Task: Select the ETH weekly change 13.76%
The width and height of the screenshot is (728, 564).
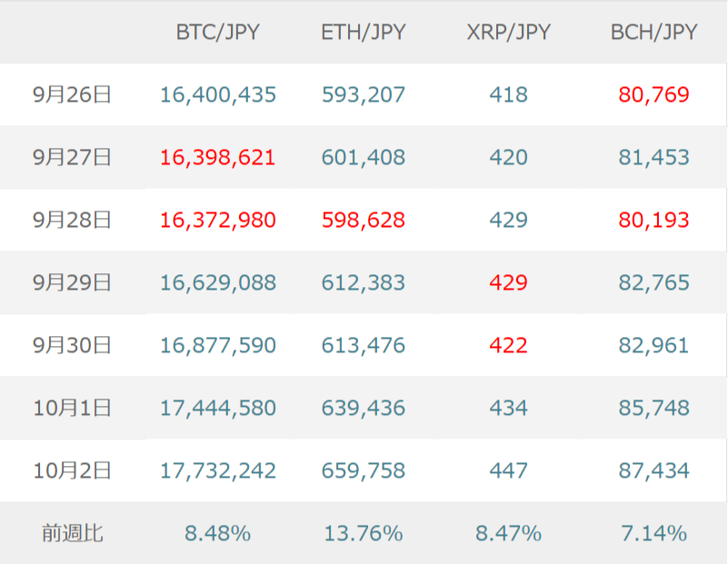Action: pos(363,533)
